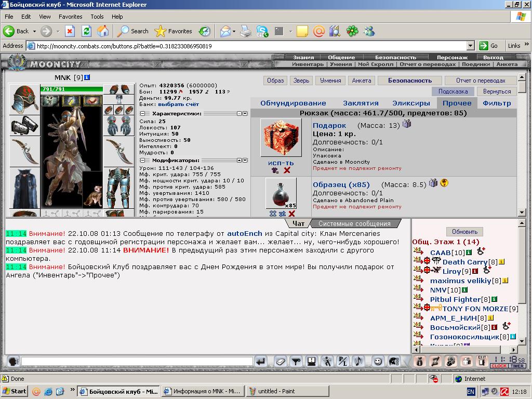Viewport: 532px width, 399px height.
Task: Open chat filter funnel icon
Action: click(296, 362)
